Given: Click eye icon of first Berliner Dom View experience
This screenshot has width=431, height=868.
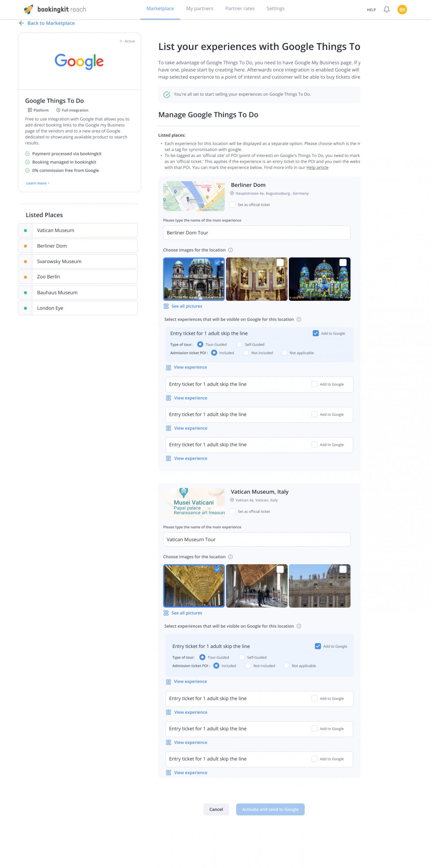Looking at the screenshot, I should coord(168,368).
